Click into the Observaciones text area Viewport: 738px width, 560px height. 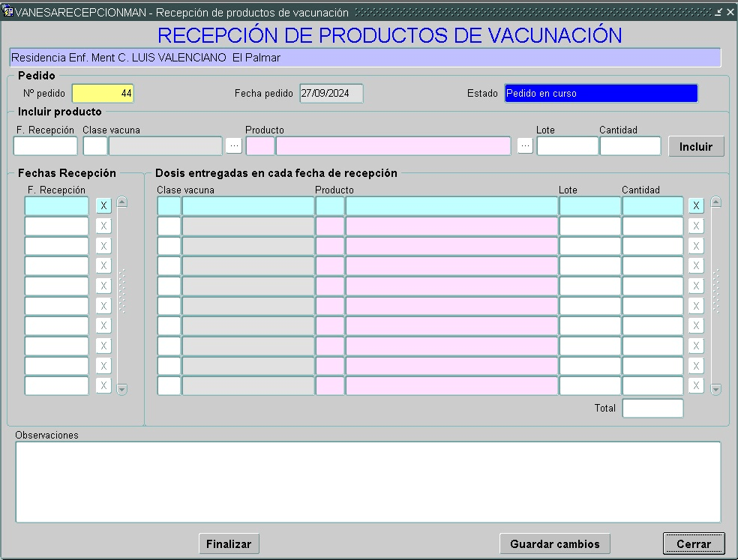click(367, 481)
